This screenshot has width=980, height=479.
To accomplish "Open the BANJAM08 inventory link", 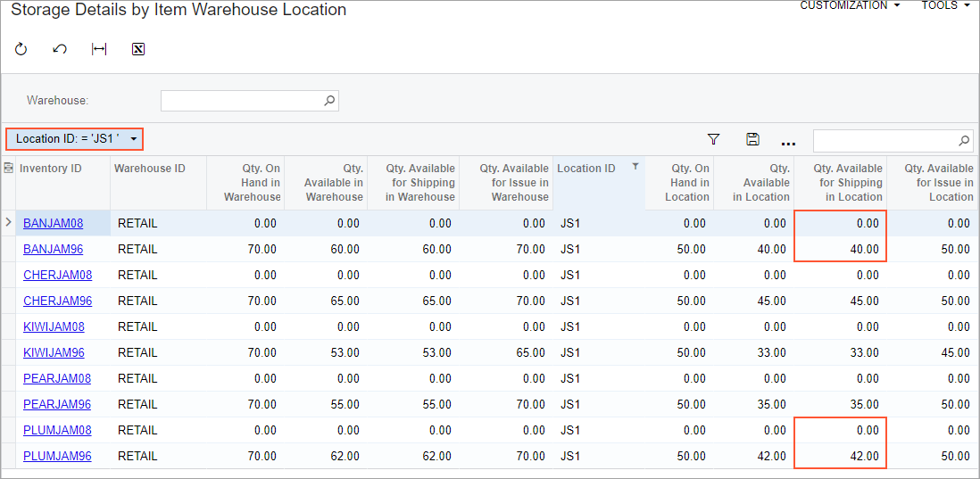I will (x=53, y=223).
